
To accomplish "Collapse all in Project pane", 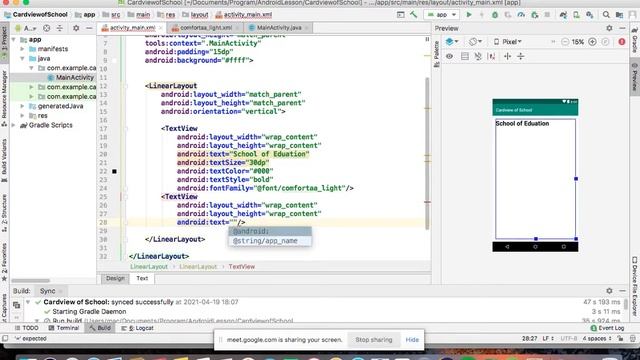I will [60, 28].
